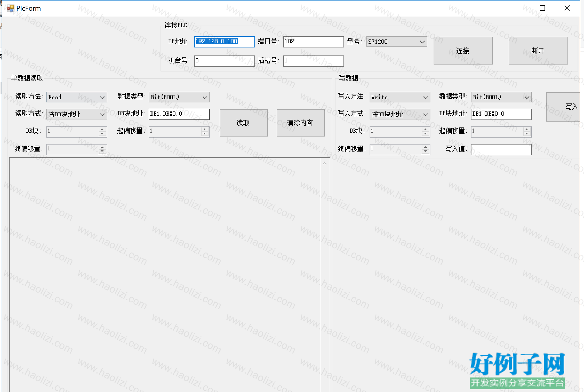This screenshot has width=584, height=392.
Task: Click the PlcForm app icon in title bar
Action: pos(10,8)
